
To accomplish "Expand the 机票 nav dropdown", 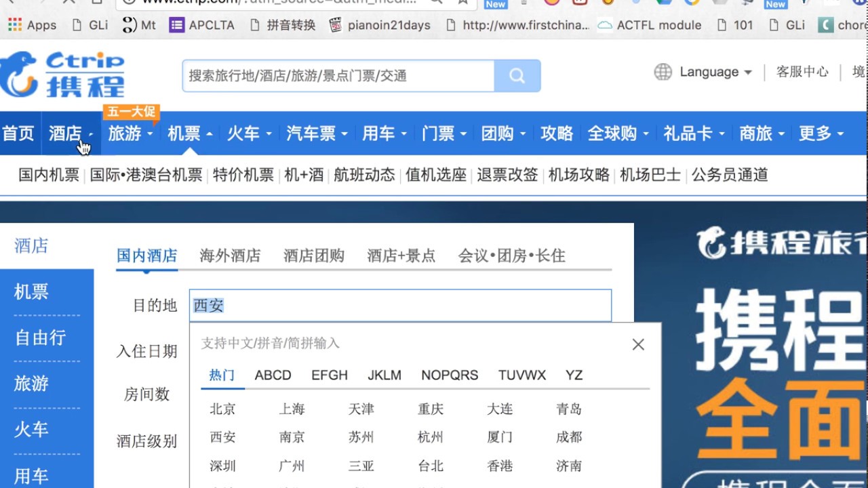I will pyautogui.click(x=210, y=134).
